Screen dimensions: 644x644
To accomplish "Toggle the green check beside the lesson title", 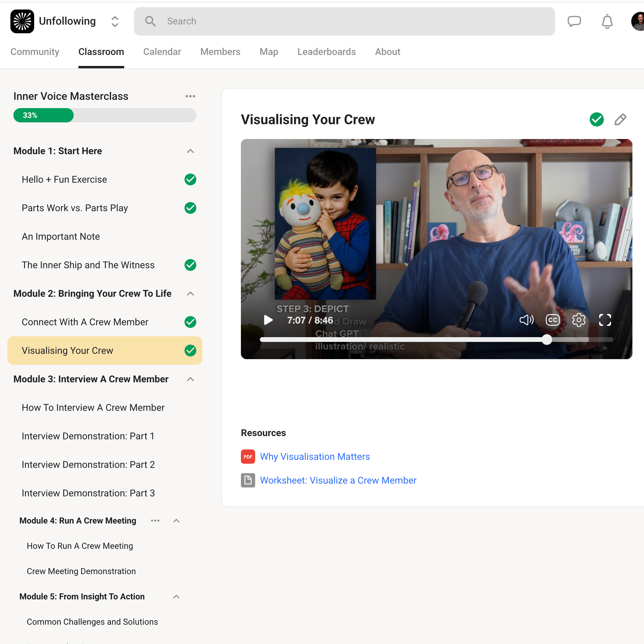I will point(596,119).
